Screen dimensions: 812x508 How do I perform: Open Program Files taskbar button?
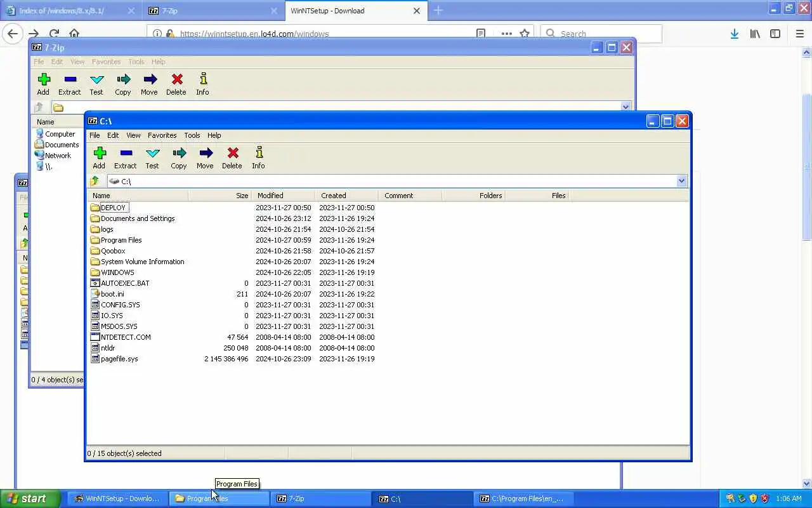click(219, 498)
